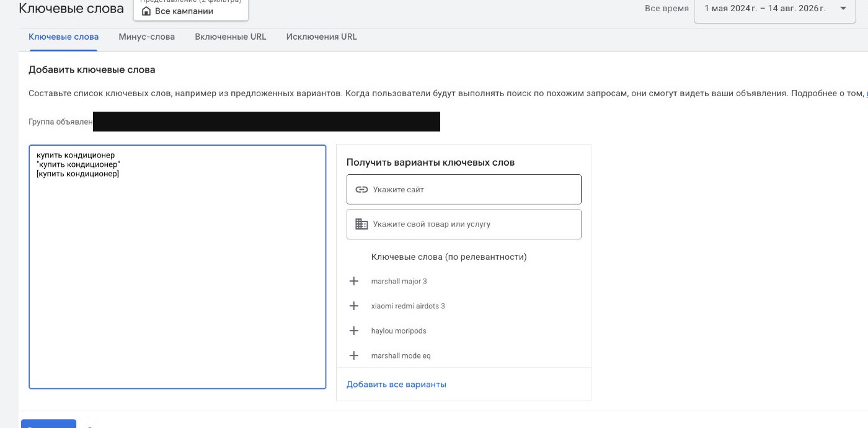Switch to the Минус-слова tab
Screen dimensions: 868x428
(146, 37)
